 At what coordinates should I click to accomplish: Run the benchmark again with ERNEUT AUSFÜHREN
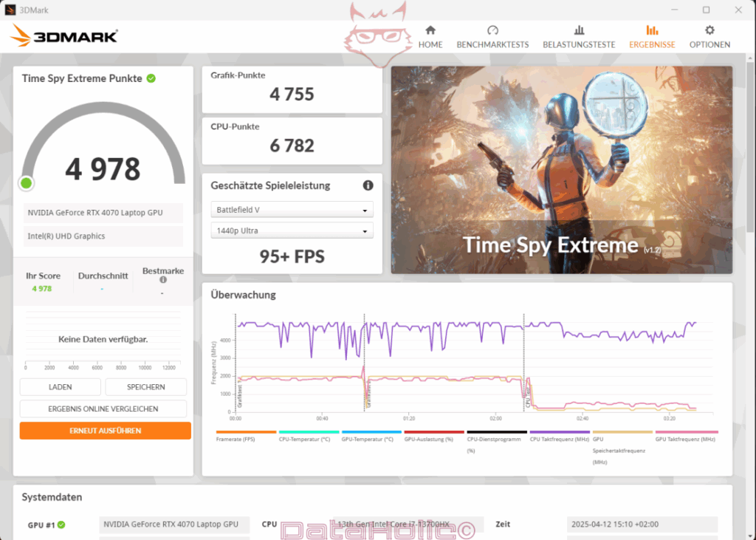click(105, 431)
